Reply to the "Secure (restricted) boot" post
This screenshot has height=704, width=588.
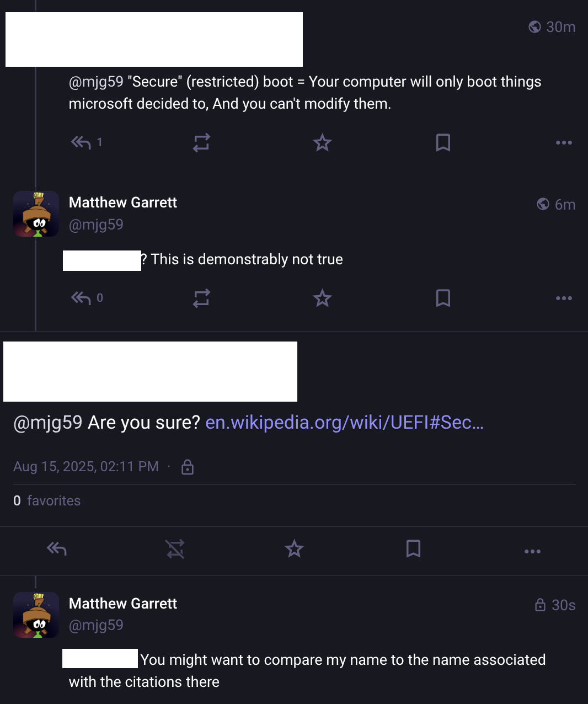(81, 143)
